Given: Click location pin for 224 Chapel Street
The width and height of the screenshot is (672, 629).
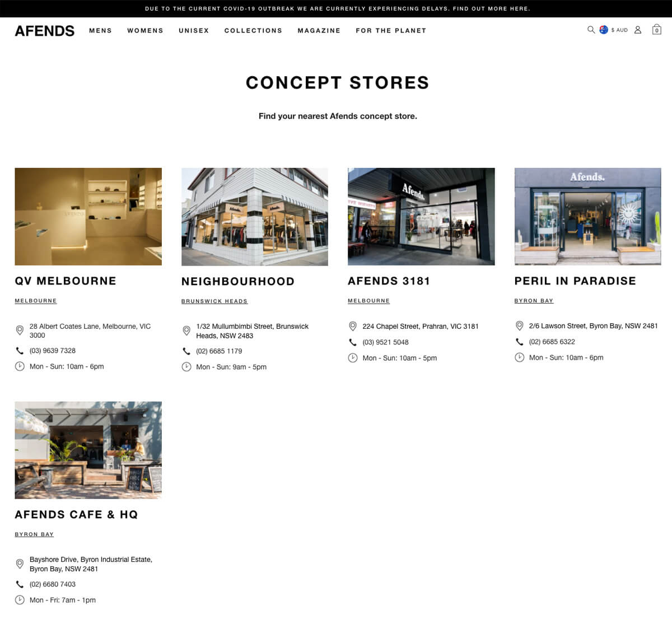Looking at the screenshot, I should [353, 326].
